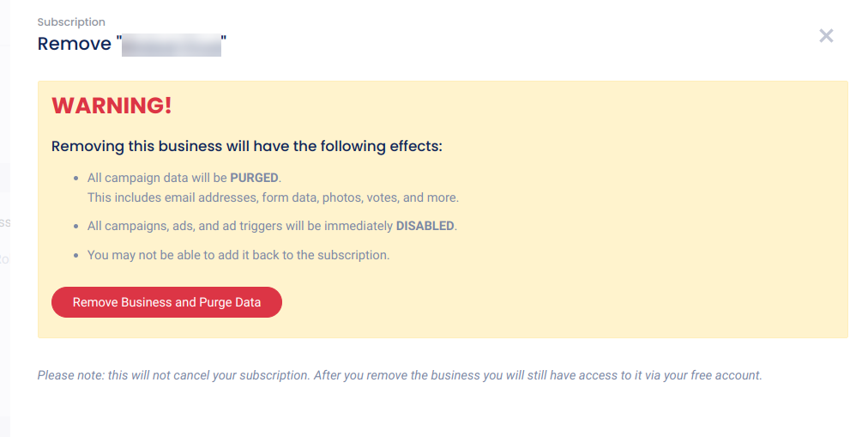
Task: Click the bullet before 'You may not'
Action: (x=76, y=256)
